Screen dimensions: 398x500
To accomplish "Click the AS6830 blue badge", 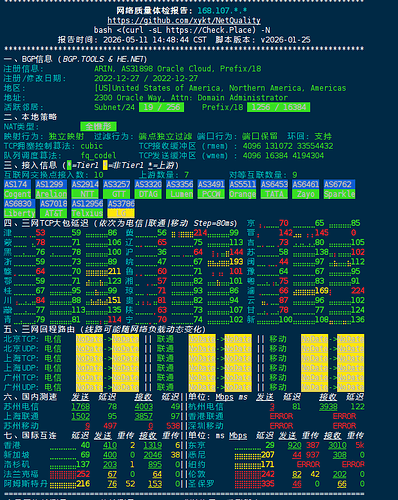I will coord(20,204).
